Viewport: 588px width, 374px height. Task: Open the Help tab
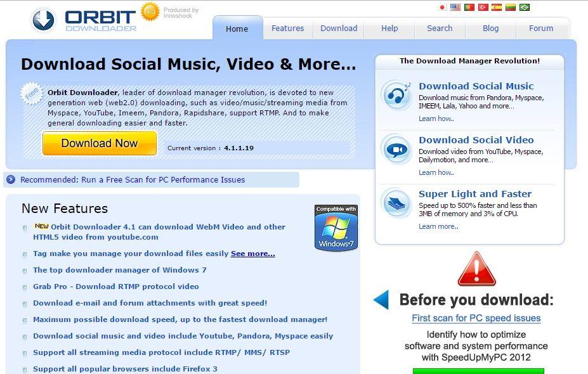pyautogui.click(x=389, y=28)
